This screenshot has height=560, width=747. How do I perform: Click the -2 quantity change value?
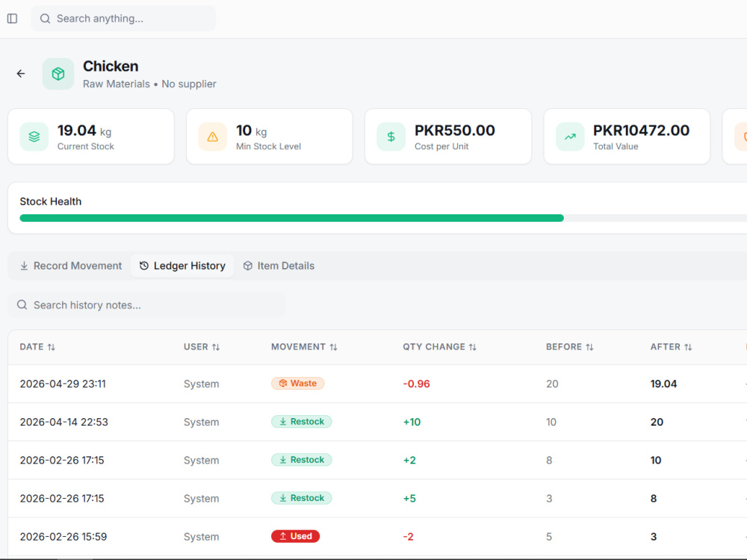coord(409,537)
